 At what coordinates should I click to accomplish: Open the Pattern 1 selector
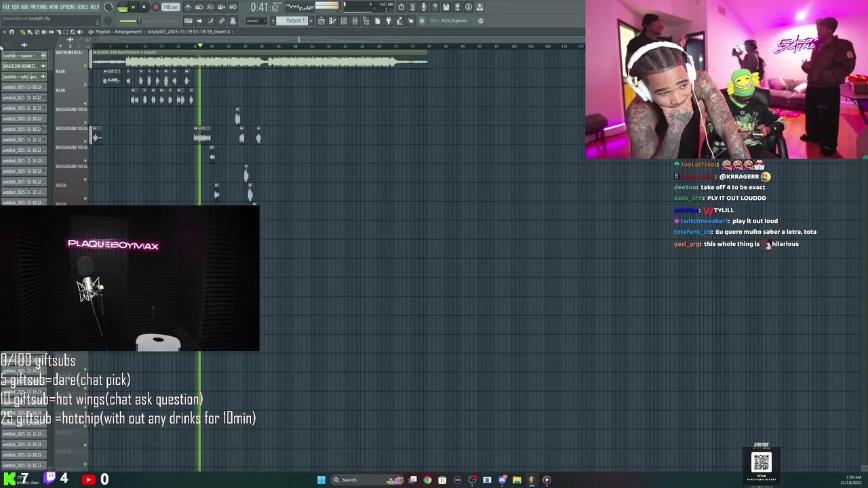point(292,21)
